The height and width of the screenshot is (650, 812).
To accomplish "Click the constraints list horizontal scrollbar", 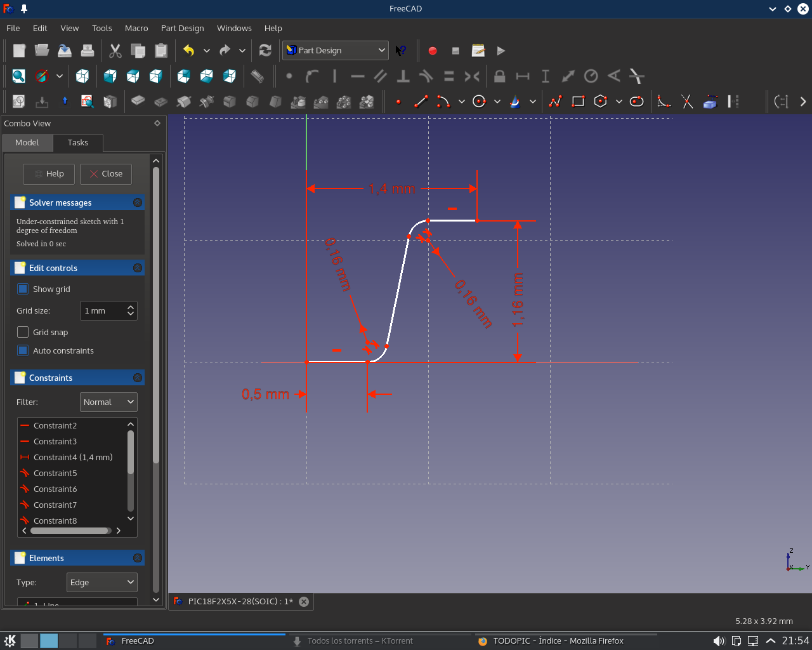I will tap(70, 531).
